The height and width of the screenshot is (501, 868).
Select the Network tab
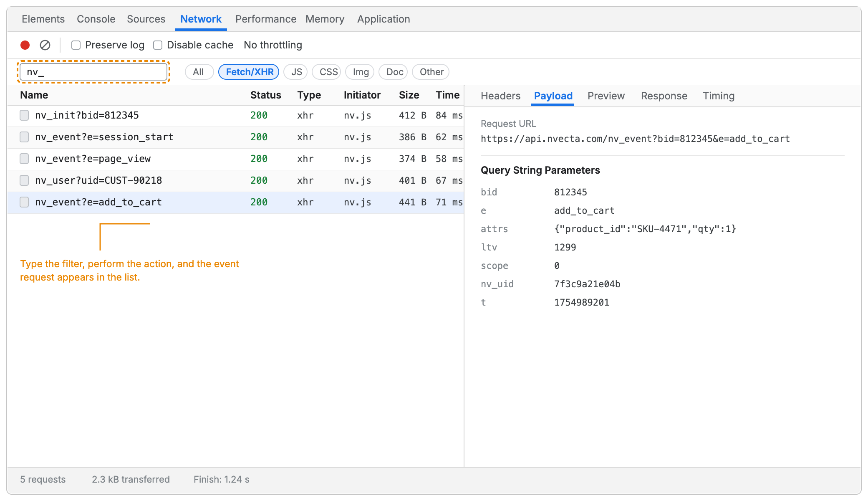[201, 19]
